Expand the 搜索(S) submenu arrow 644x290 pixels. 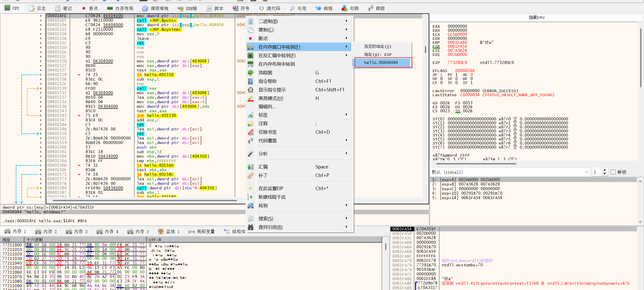pos(346,219)
